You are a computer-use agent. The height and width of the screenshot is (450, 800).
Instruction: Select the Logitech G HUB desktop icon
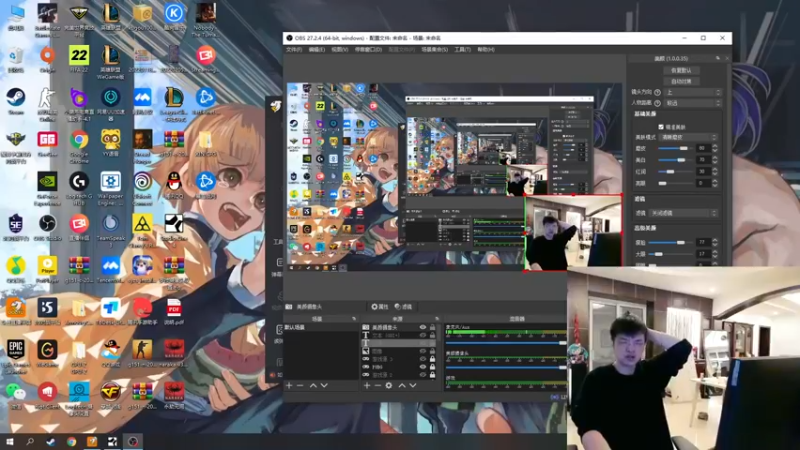coord(79,188)
